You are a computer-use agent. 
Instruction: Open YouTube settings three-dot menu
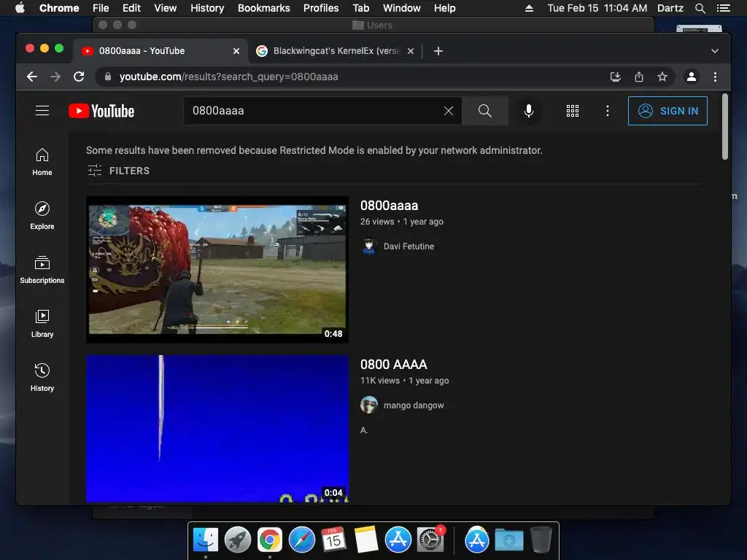tap(607, 111)
